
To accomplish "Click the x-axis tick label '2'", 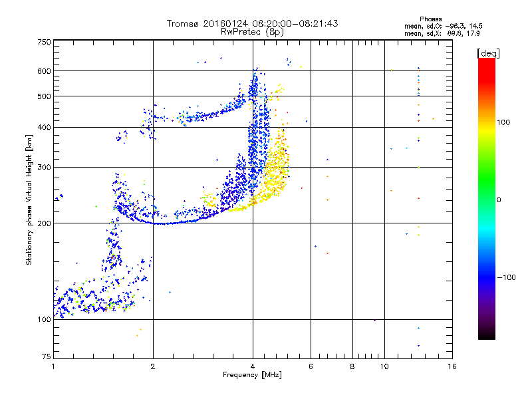I will [x=153, y=366].
